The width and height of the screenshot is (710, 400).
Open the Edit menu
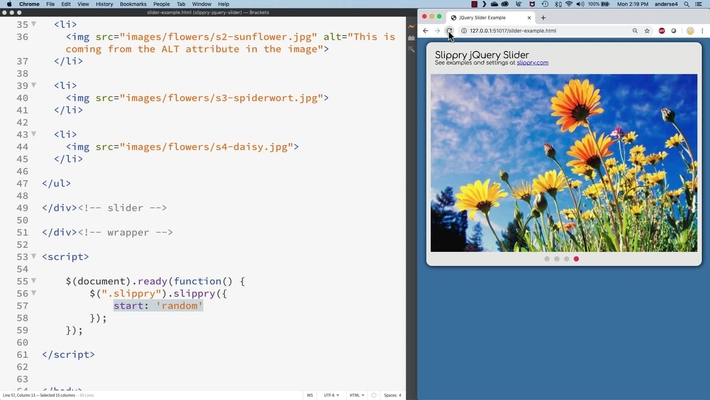click(66, 4)
